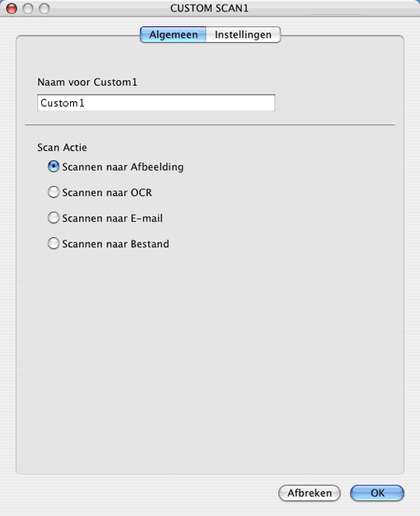Confirm the dialog with the OK button

(x=377, y=493)
